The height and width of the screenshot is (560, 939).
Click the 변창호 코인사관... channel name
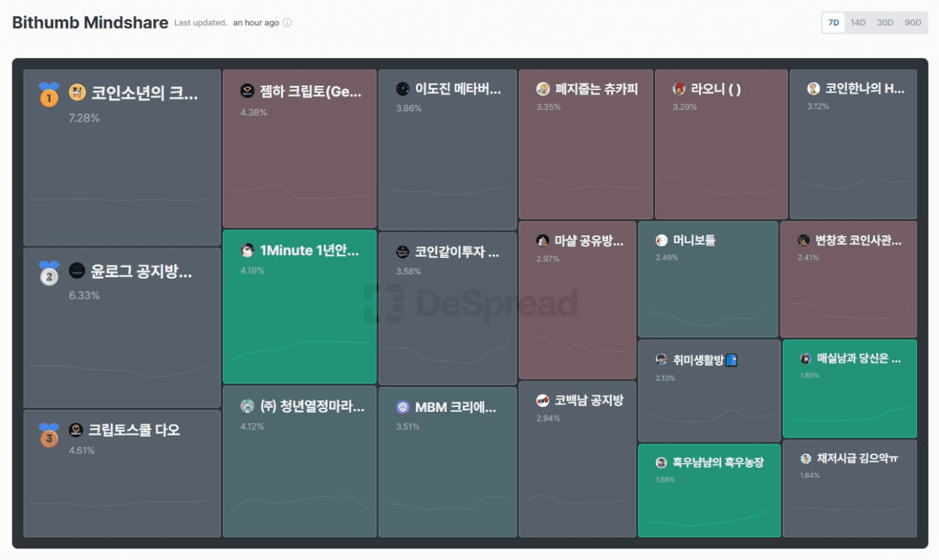click(858, 240)
